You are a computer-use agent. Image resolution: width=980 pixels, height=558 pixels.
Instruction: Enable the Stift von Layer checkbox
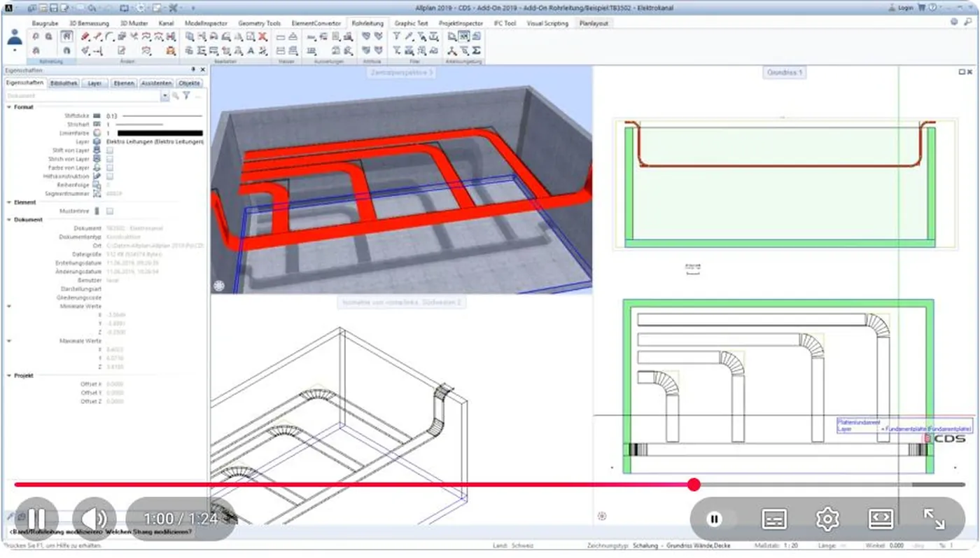tap(110, 151)
